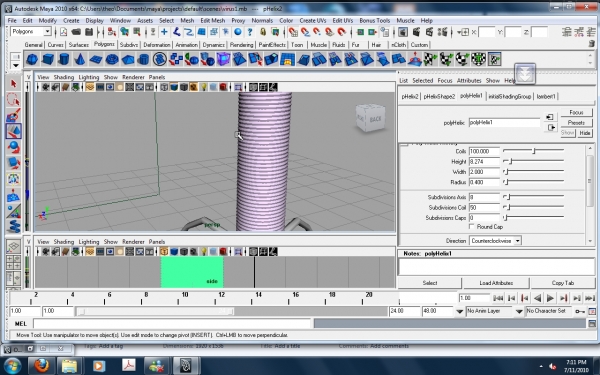Toggle the auto key button
The image size is (600, 375).
pyautogui.click(x=580, y=311)
